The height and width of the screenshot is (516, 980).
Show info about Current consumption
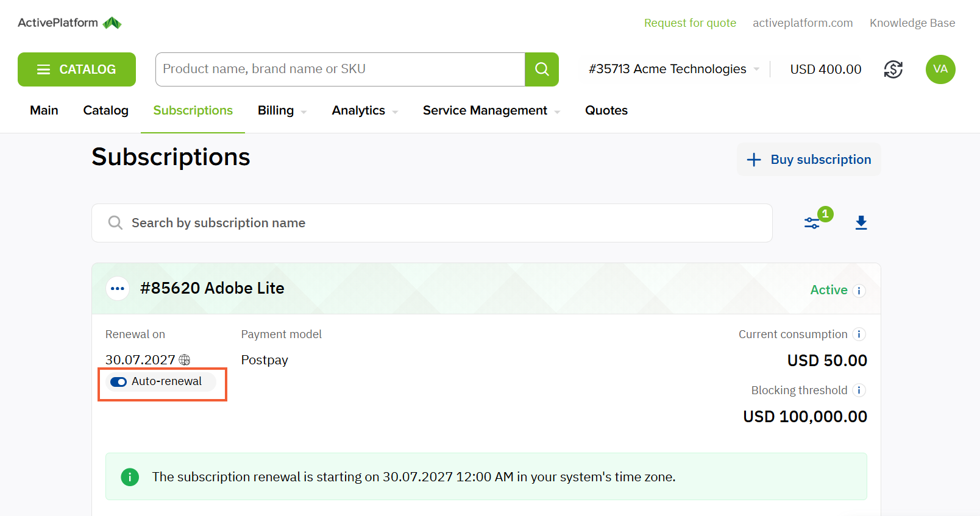pyautogui.click(x=859, y=334)
